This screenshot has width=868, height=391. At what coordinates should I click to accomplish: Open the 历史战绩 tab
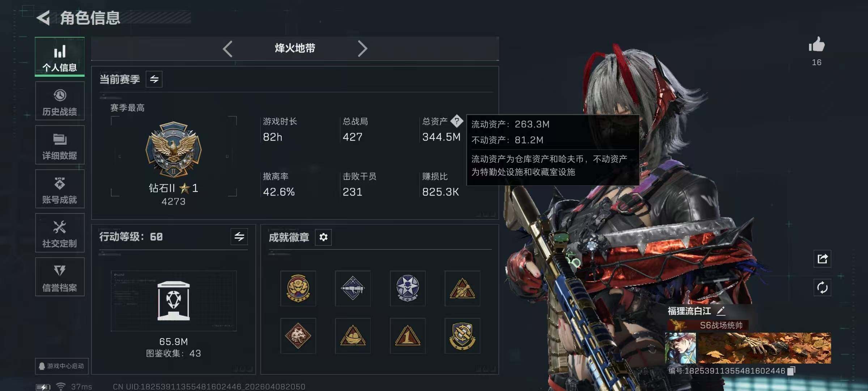[60, 101]
